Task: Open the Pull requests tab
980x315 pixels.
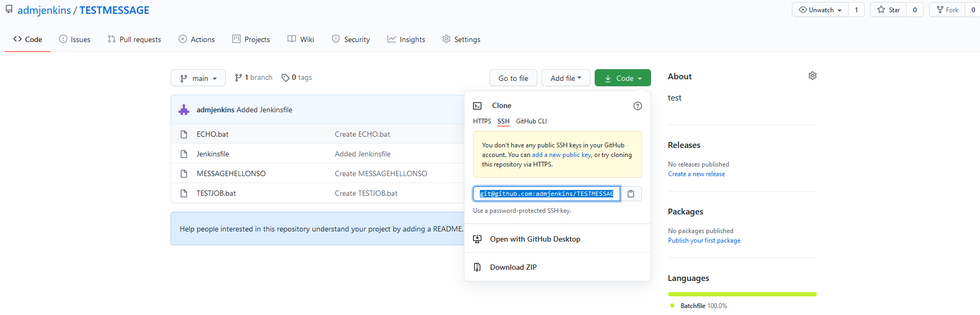Action: (134, 39)
